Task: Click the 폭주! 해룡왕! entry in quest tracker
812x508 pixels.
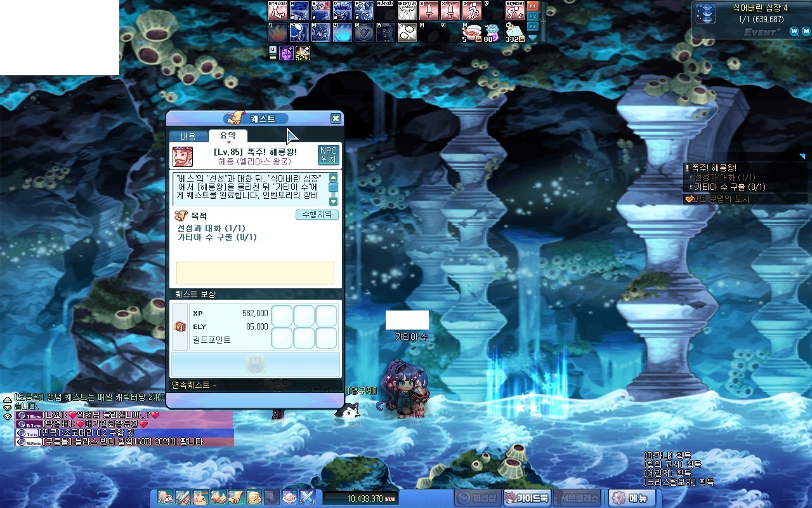Action: point(714,168)
